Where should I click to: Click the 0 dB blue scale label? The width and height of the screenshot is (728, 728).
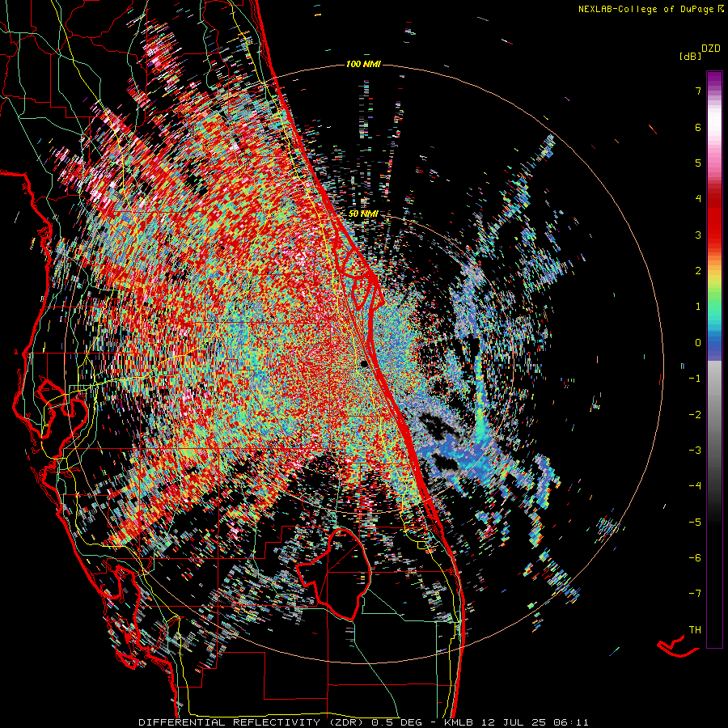698,343
